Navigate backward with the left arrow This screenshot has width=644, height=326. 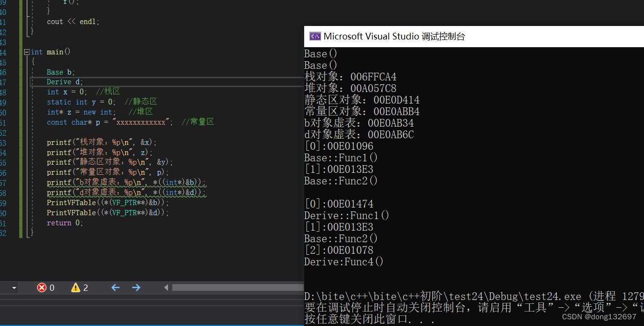tap(116, 287)
